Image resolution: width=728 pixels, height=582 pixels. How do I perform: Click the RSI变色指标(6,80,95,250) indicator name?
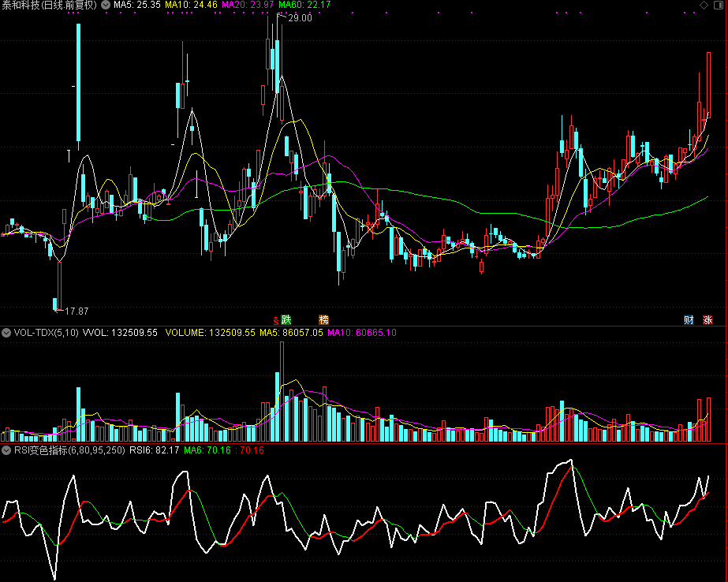click(69, 450)
